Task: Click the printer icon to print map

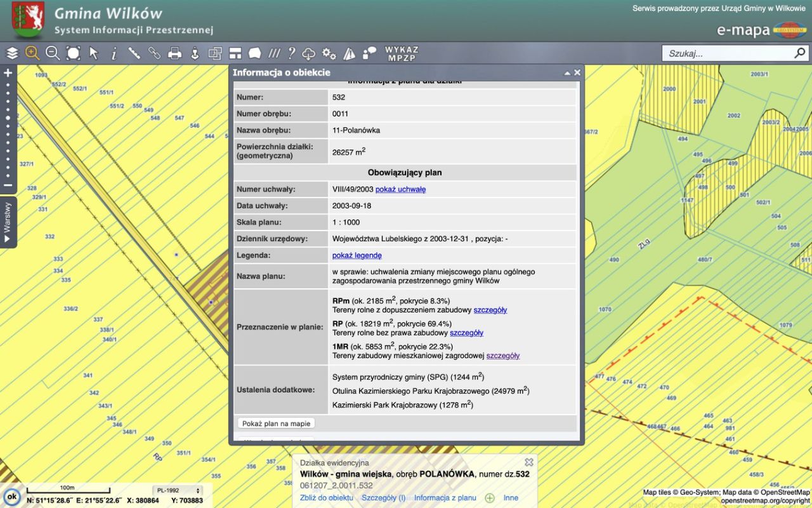Action: coord(174,53)
